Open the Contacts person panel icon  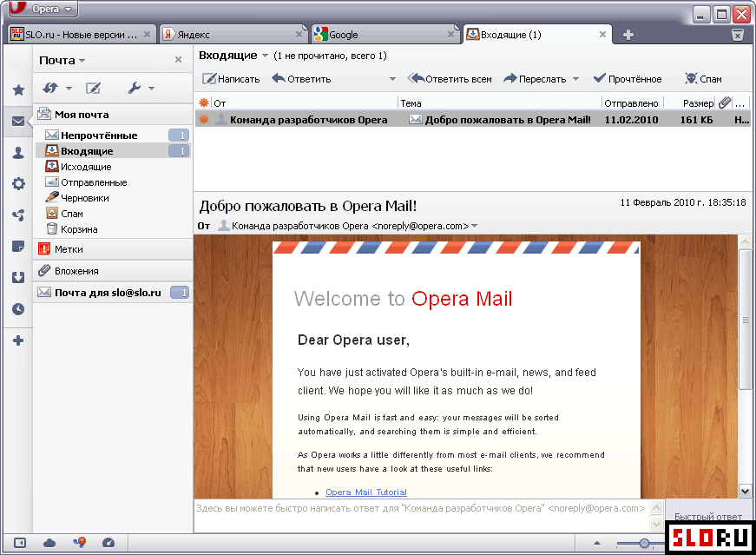[x=18, y=153]
